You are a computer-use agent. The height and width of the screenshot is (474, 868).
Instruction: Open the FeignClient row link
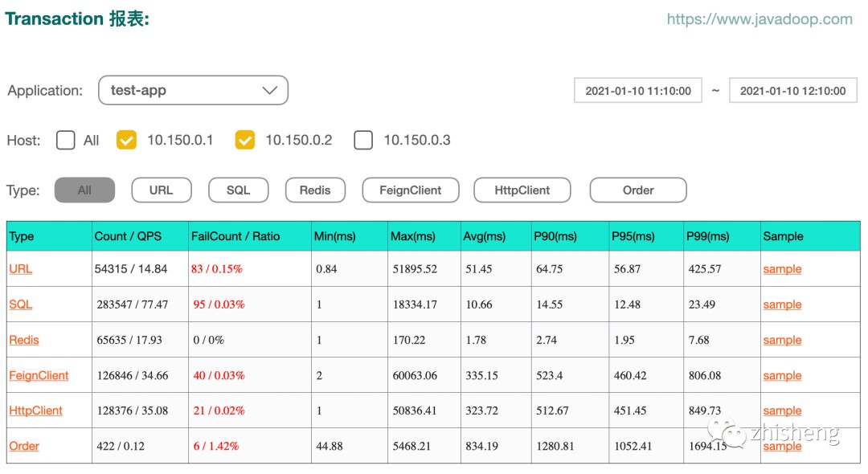39,375
